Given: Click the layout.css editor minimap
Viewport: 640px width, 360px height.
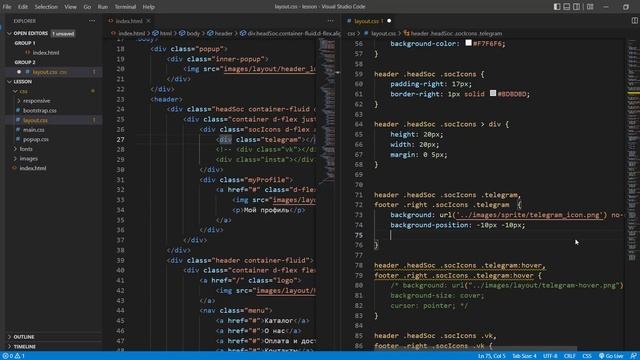Looking at the screenshot, I should click(x=632, y=151).
